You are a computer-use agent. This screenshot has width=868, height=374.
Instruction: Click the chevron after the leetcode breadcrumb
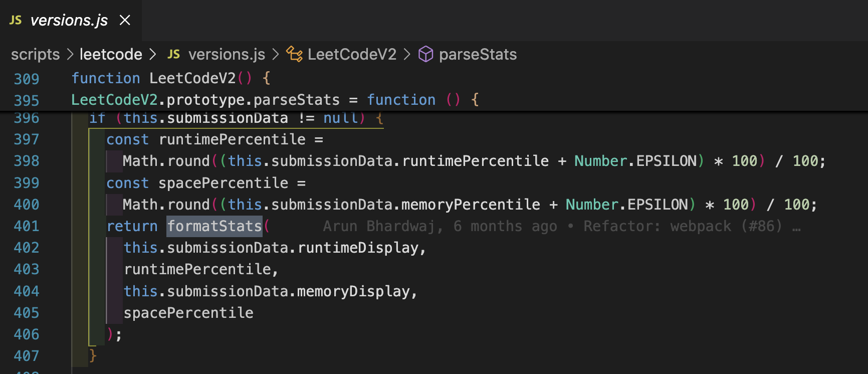(153, 54)
